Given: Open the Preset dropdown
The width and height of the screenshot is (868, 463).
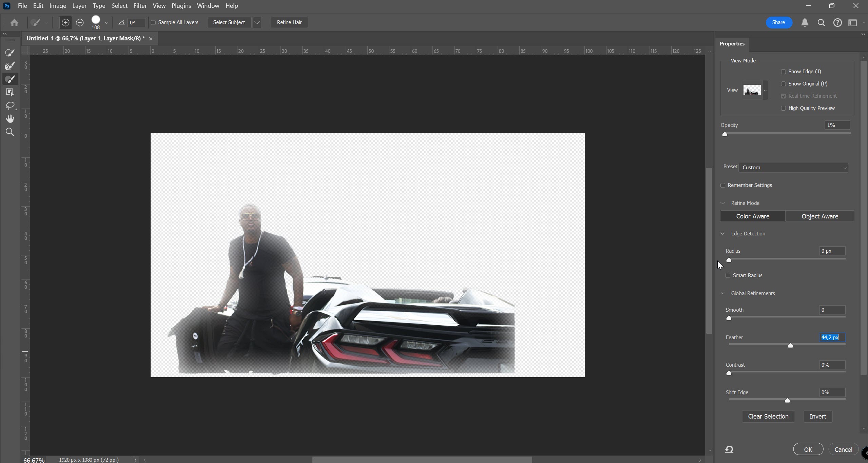Looking at the screenshot, I should [793, 167].
